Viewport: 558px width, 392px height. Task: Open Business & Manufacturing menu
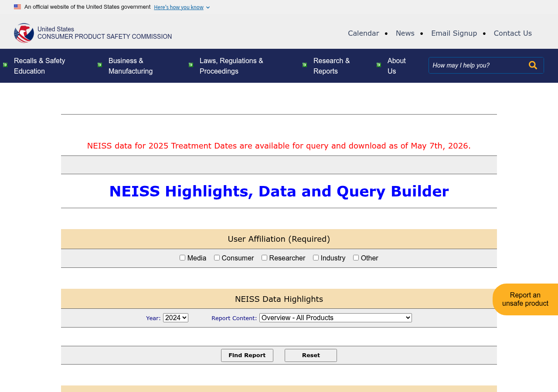pos(131,66)
